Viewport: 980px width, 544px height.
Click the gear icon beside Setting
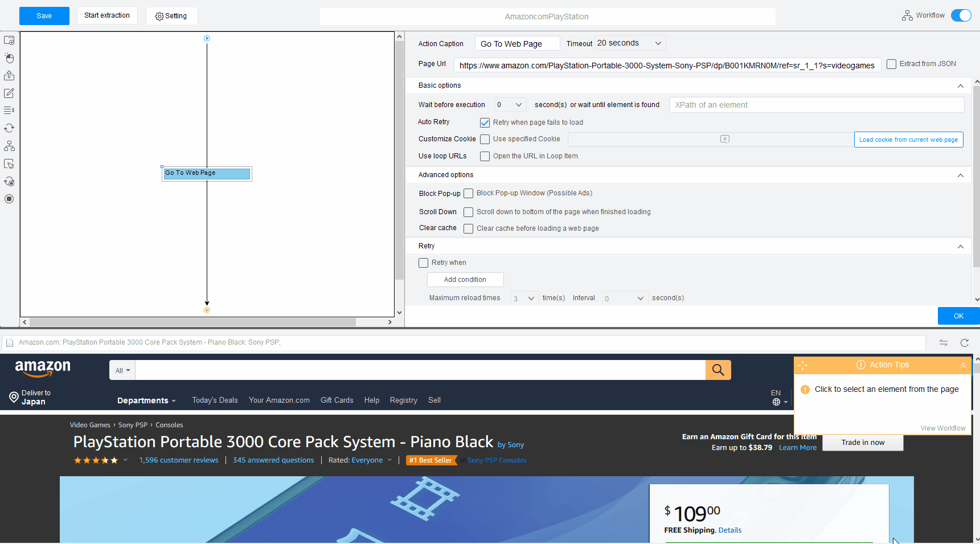[159, 17]
